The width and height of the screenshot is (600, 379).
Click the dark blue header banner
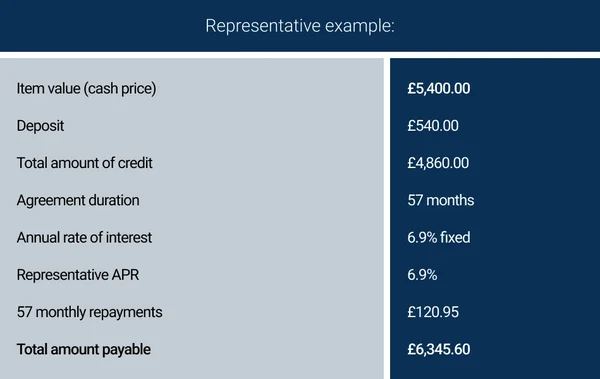(300, 26)
